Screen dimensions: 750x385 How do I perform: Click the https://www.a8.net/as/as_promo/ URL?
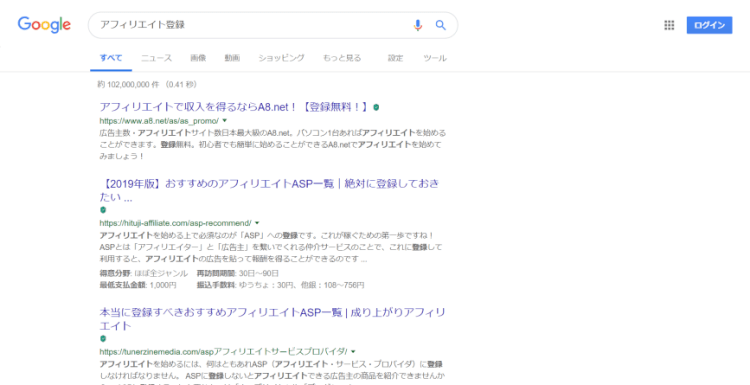[x=159, y=121]
